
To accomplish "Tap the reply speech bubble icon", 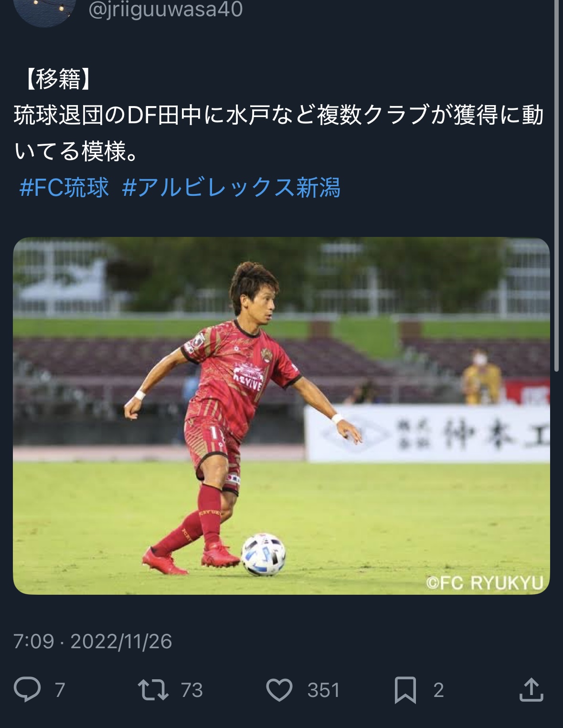I will pyautogui.click(x=27, y=690).
